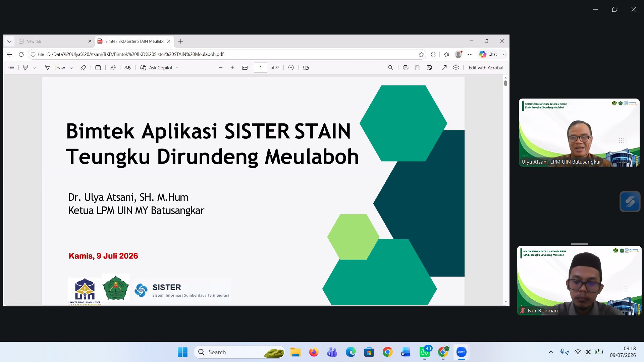Click the page number input field

[x=261, y=68]
